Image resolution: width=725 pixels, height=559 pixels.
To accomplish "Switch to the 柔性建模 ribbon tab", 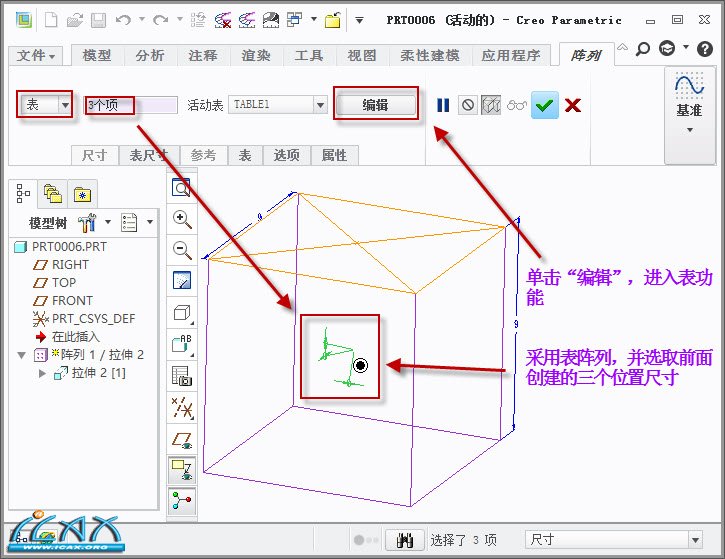I will (x=430, y=55).
